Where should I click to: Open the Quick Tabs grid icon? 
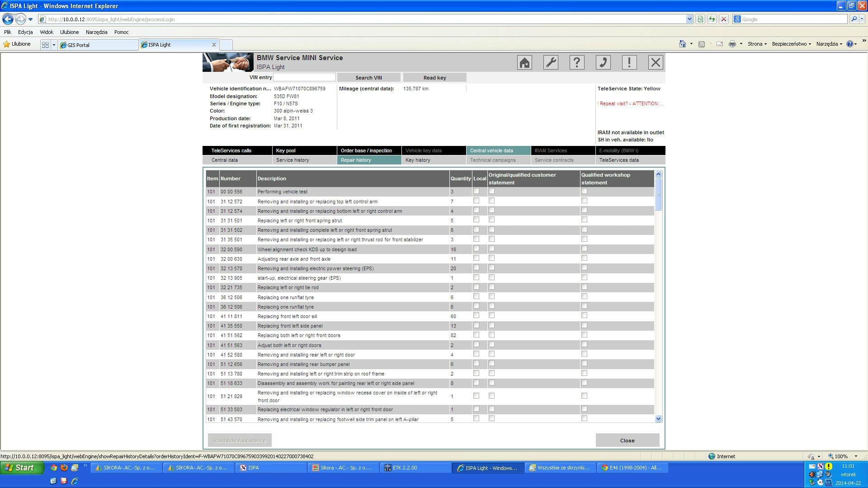click(x=45, y=45)
